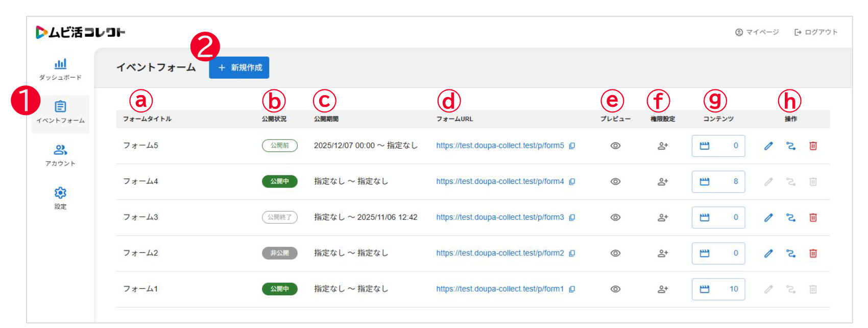Viewport: 868px width, 328px height.
Task: Open the contents button for フォーム5
Action: coord(718,146)
